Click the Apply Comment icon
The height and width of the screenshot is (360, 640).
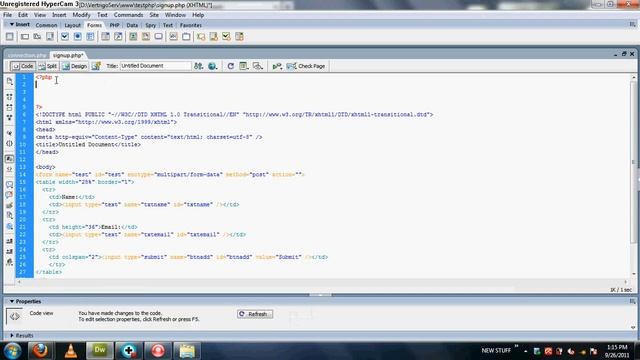point(9,184)
